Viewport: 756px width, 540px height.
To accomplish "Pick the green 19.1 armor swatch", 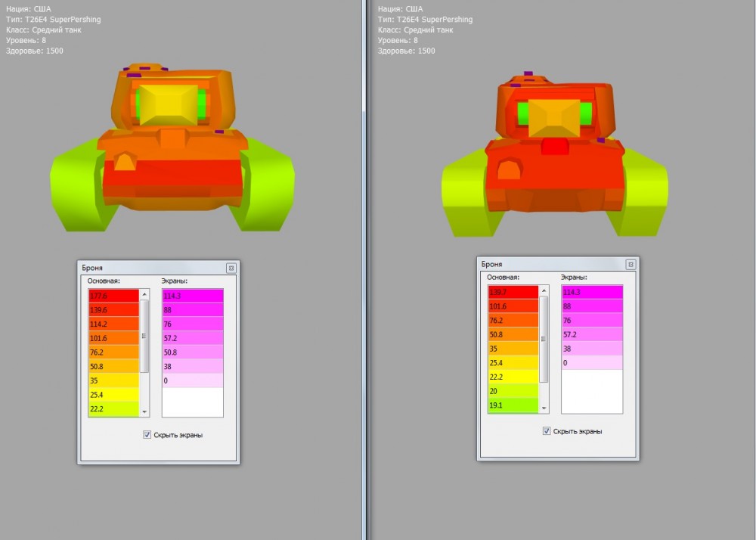I will point(513,405).
